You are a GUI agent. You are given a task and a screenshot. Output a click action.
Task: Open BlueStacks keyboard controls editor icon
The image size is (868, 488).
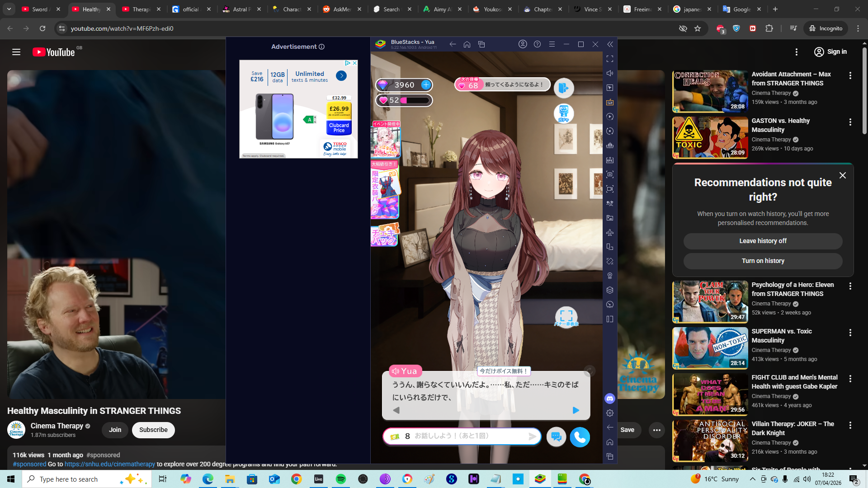(610, 102)
